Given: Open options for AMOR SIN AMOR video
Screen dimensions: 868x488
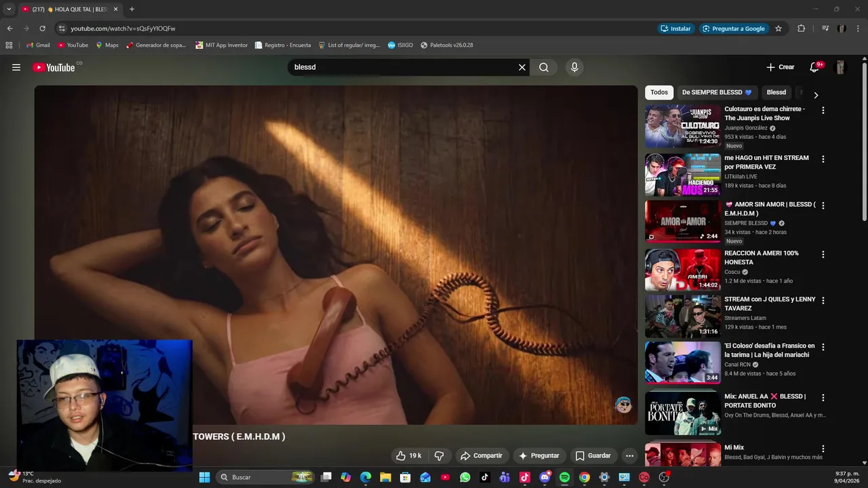Looking at the screenshot, I should coord(823,206).
